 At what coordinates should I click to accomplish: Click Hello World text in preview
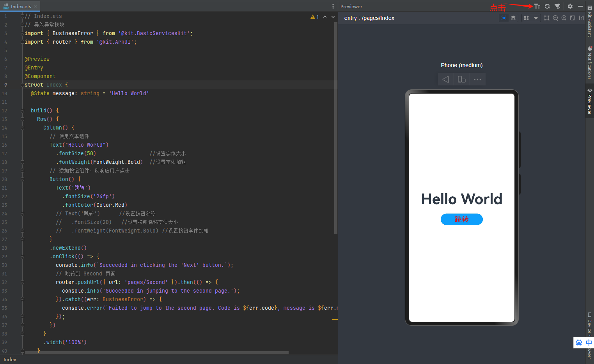tap(462, 199)
